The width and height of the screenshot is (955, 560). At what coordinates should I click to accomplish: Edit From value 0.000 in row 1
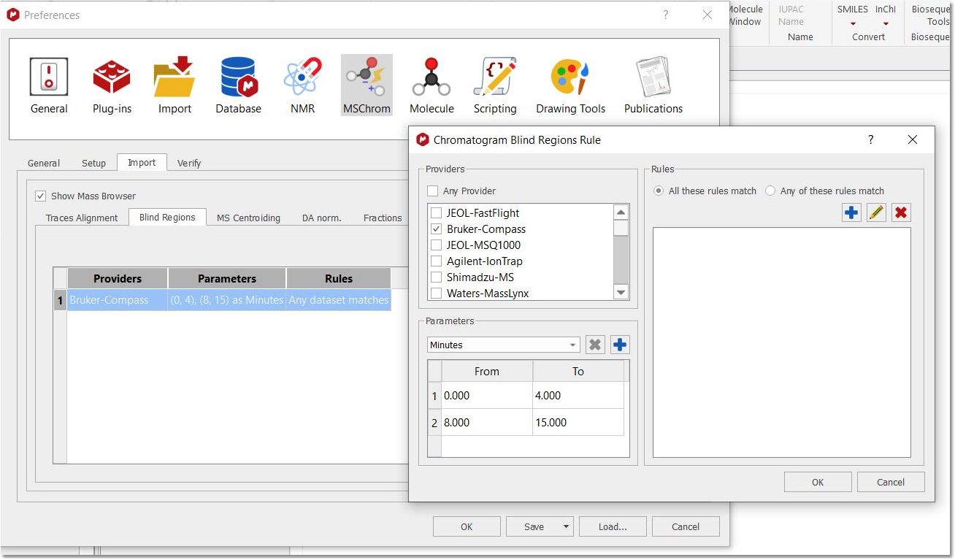487,395
